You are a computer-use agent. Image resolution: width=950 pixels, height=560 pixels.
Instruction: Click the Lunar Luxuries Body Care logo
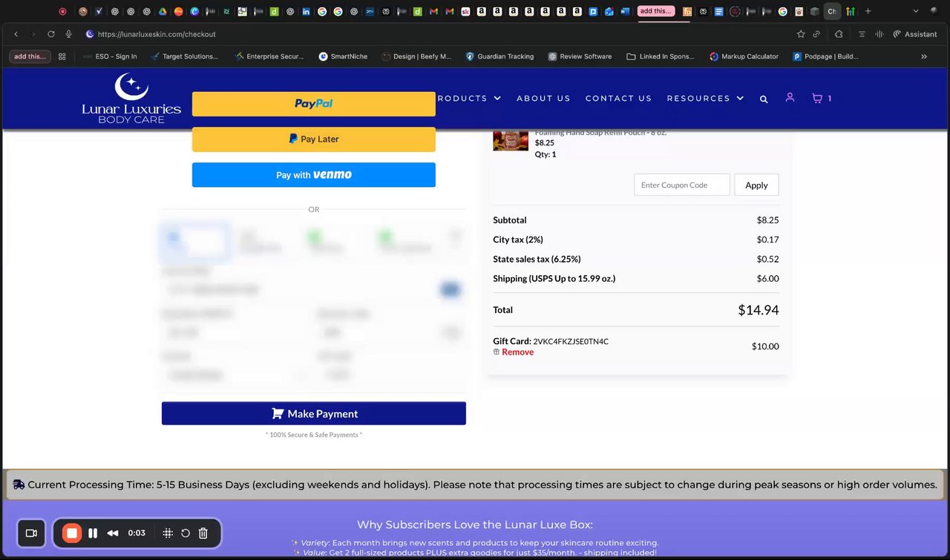point(131,99)
